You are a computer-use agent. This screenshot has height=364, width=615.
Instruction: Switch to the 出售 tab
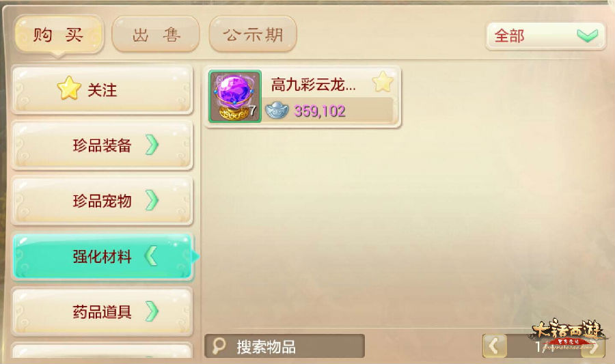(x=156, y=34)
